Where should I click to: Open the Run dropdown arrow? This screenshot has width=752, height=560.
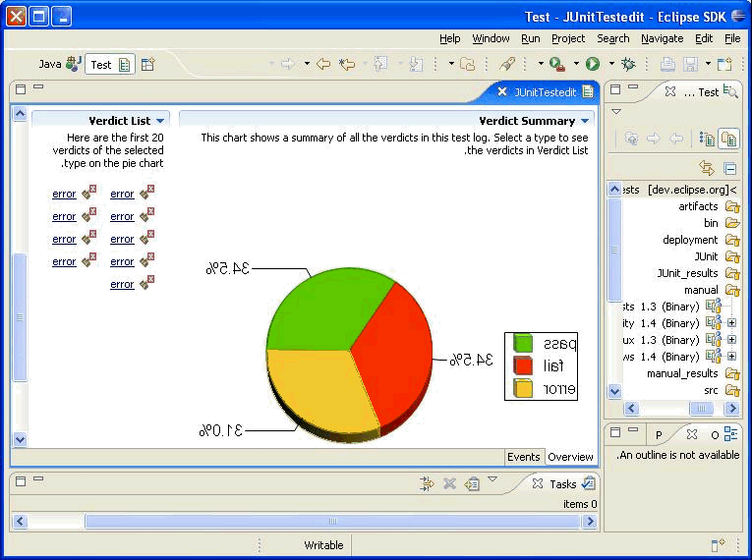(x=576, y=63)
